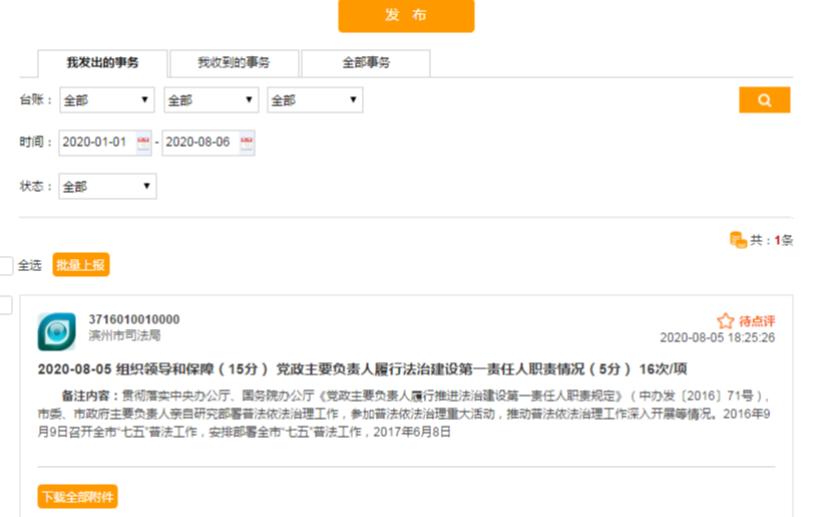Click the orange 发布 publish button
The width and height of the screenshot is (831, 517).
[406, 15]
